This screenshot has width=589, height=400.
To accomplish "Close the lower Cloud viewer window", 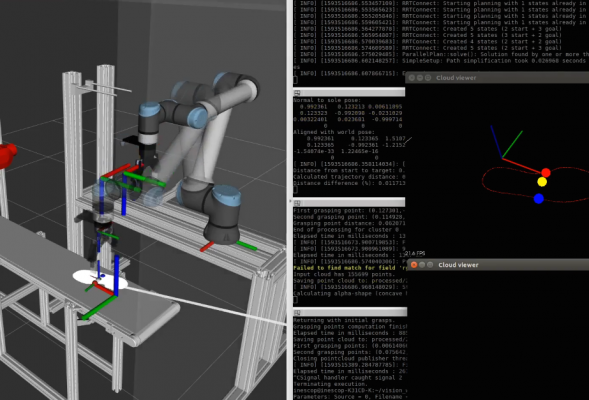I will click(414, 265).
